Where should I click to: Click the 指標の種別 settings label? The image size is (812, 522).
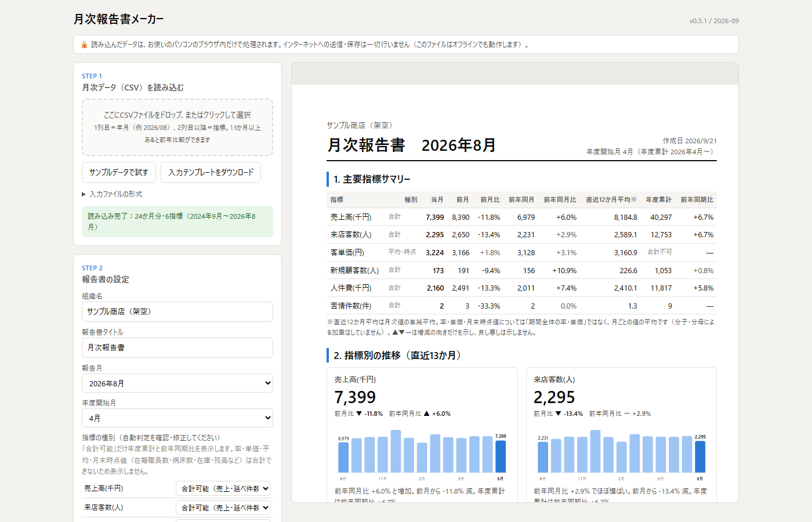151,438
